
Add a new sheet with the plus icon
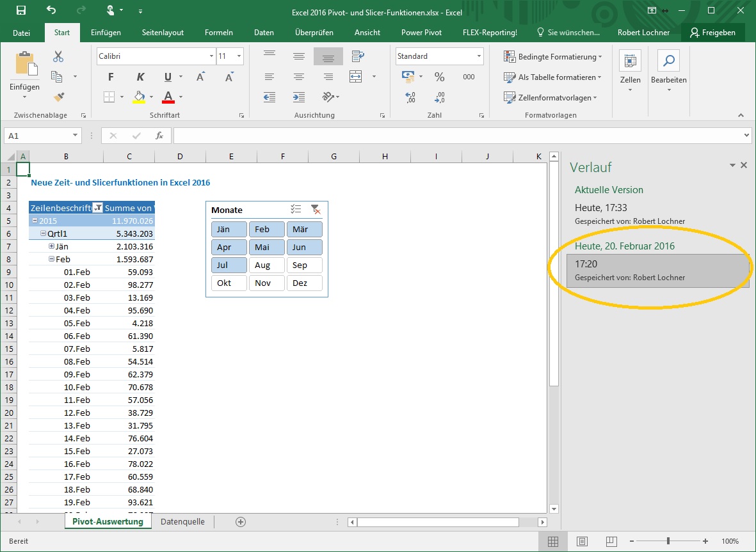coord(241,522)
